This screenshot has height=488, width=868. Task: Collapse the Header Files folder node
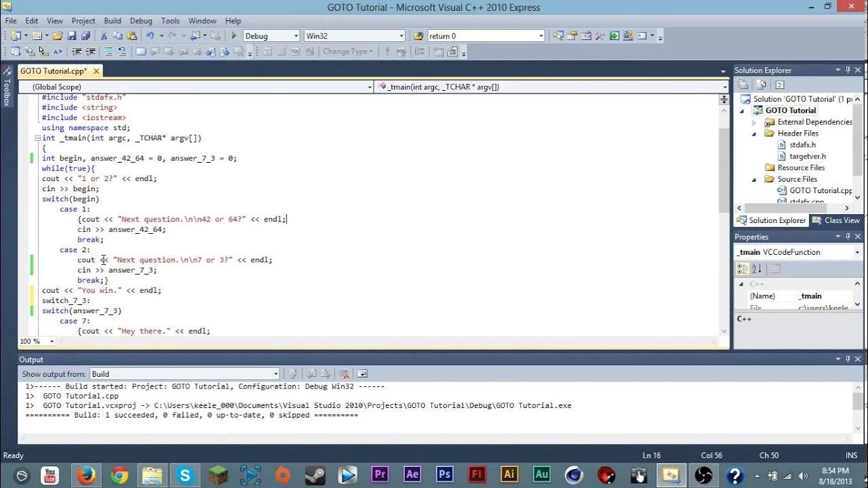pyautogui.click(x=754, y=134)
